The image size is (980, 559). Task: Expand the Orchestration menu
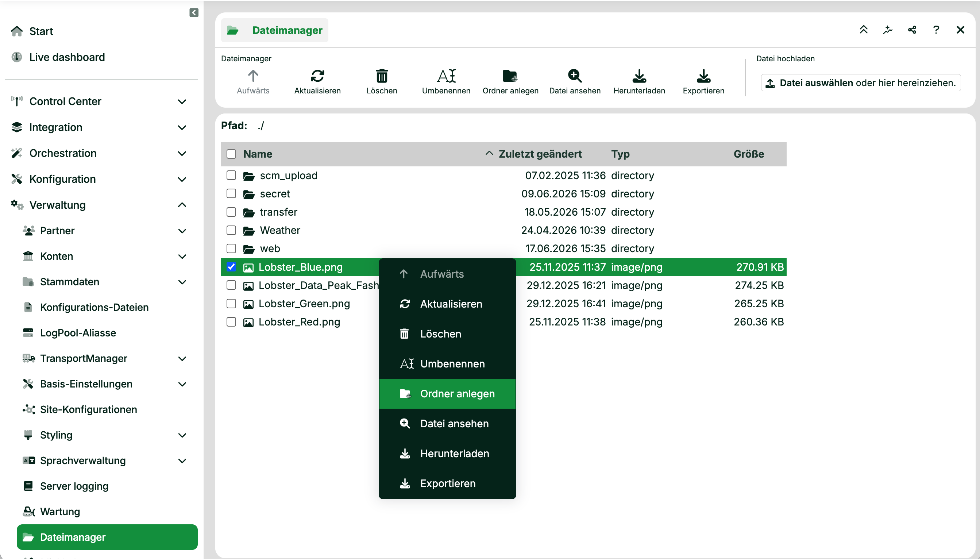pyautogui.click(x=182, y=153)
